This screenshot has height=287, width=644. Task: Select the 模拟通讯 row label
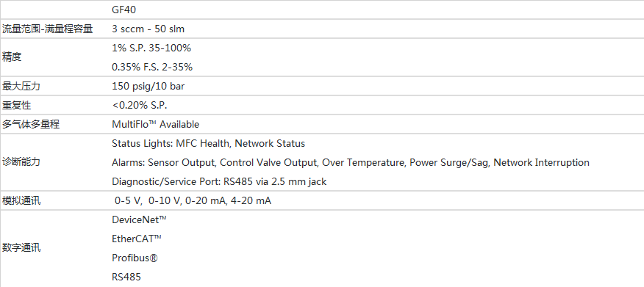click(21, 201)
